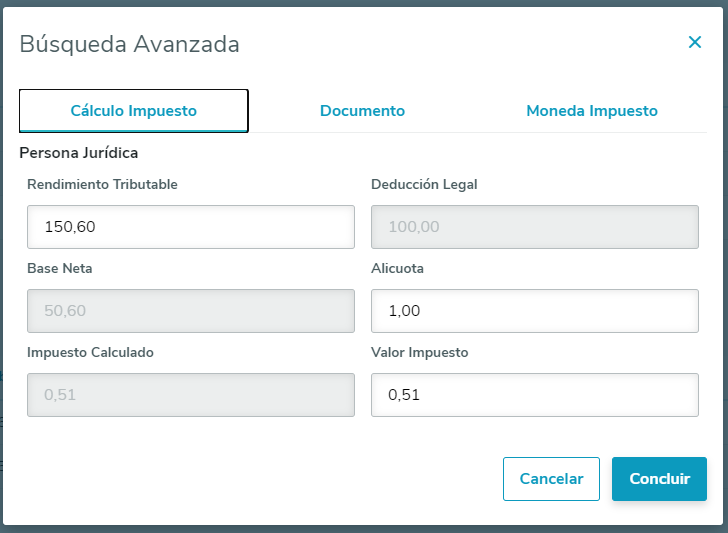Click the Rendimiento Tributable label
Image resolution: width=728 pixels, height=533 pixels.
tap(103, 184)
